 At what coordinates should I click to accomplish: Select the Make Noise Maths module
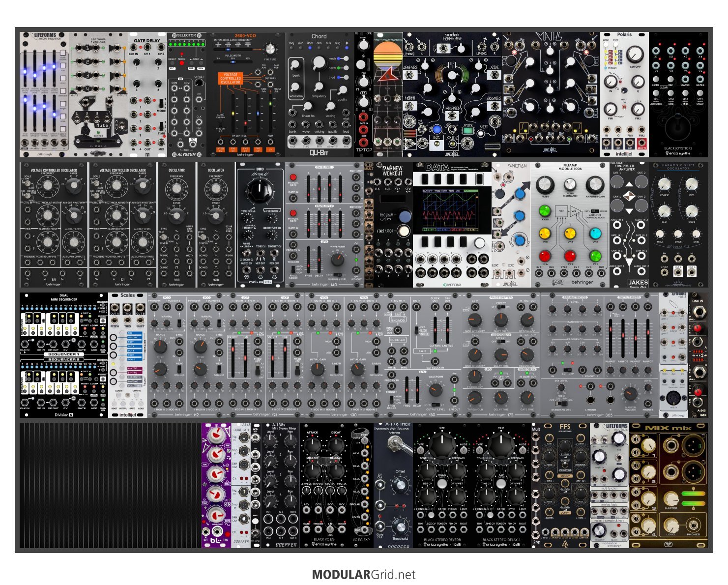(x=551, y=94)
